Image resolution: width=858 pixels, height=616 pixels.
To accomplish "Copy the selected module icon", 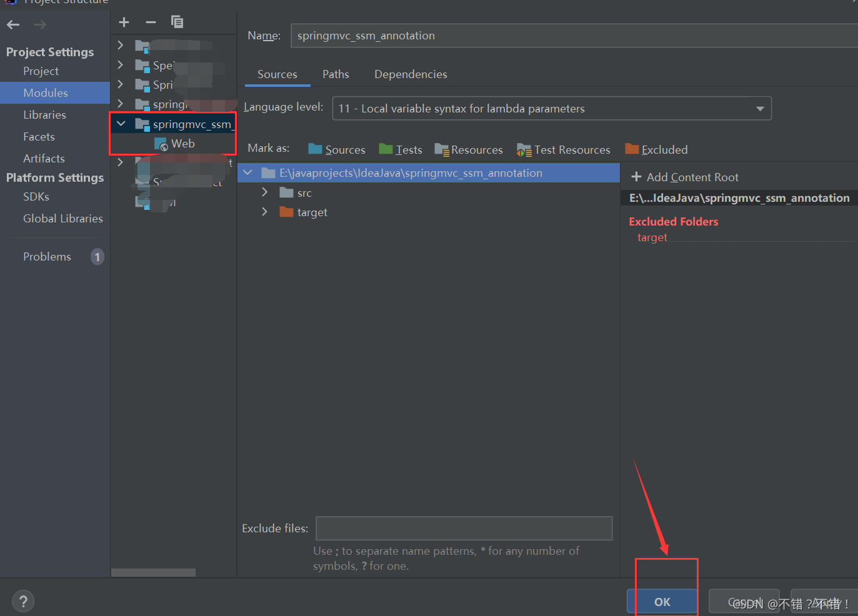I will tap(177, 22).
